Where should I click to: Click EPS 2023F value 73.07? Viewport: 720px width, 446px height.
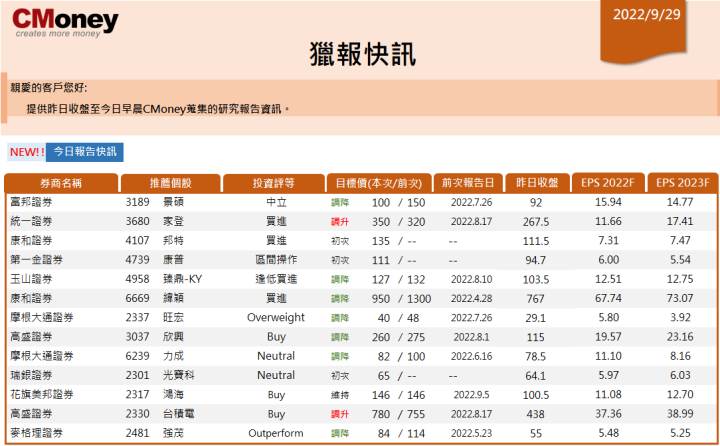click(x=680, y=299)
